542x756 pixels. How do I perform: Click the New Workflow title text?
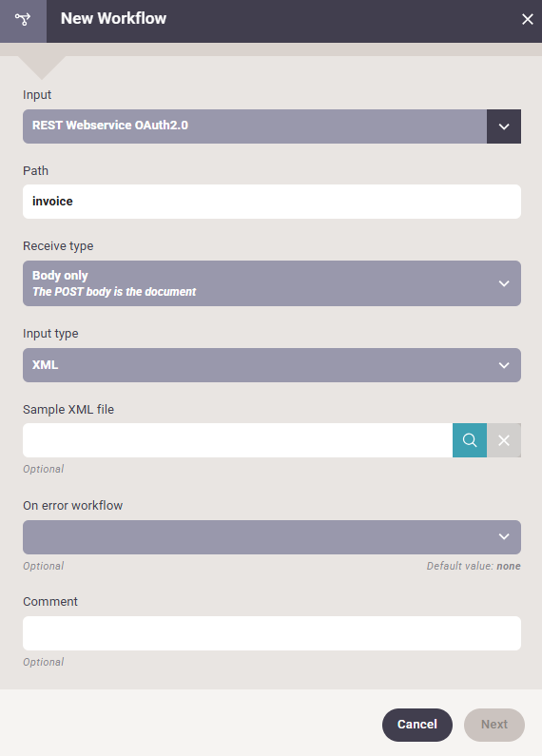113,19
